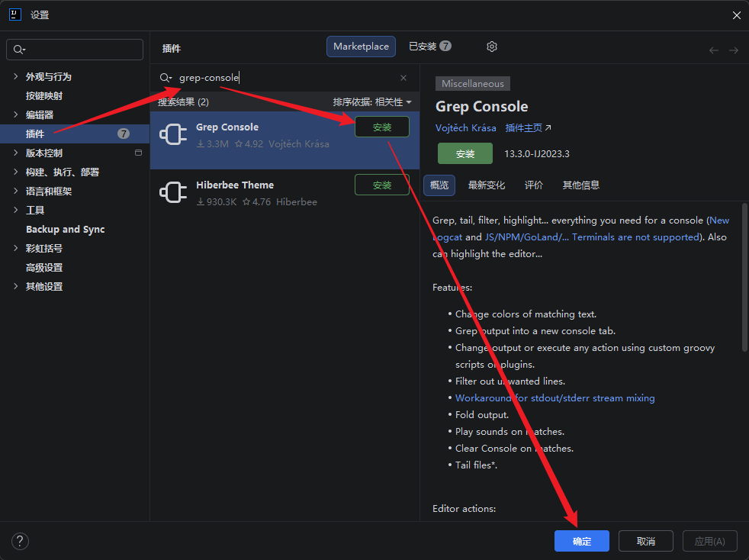Click the plugin search magnifier icon
Viewport: 749px width, 560px height.
point(166,78)
